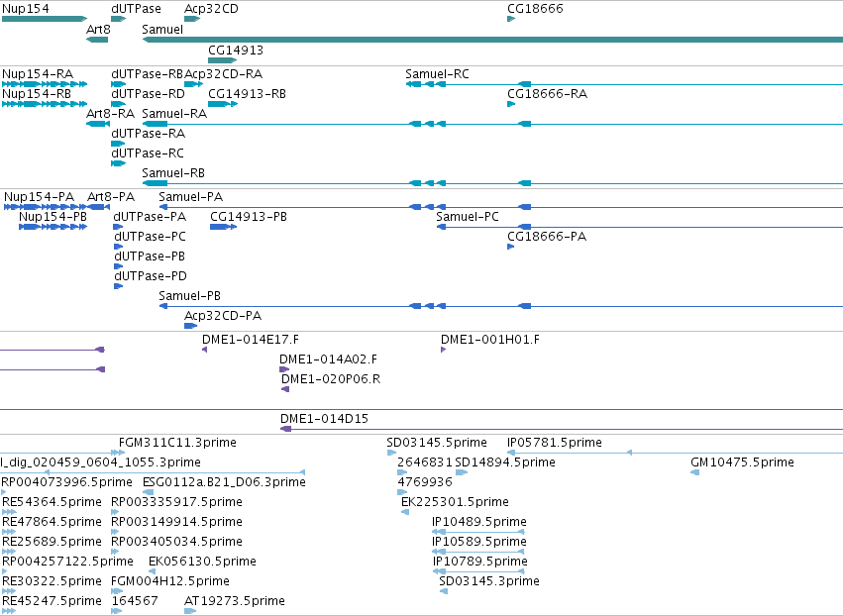The width and height of the screenshot is (843, 616).
Task: Click the FGM004H12.5prime EST label
Action: click(170, 581)
